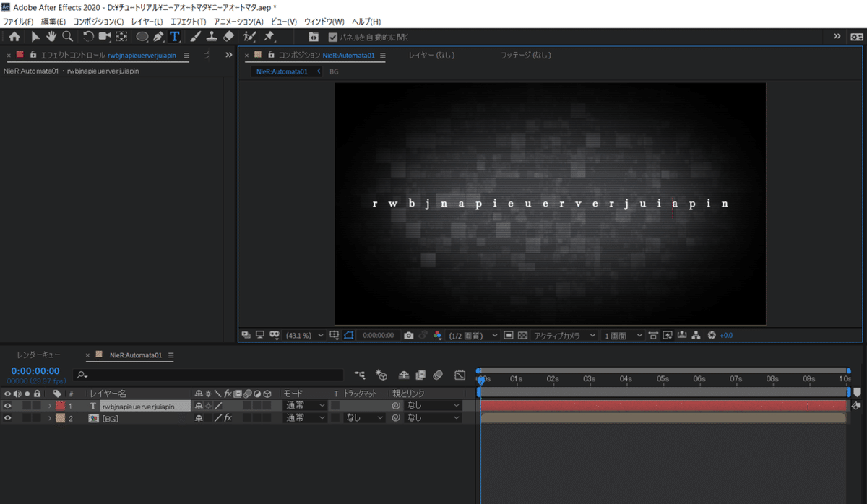Click the BG breadcrumb in composition navigator
Image resolution: width=867 pixels, height=504 pixels.
(x=334, y=72)
